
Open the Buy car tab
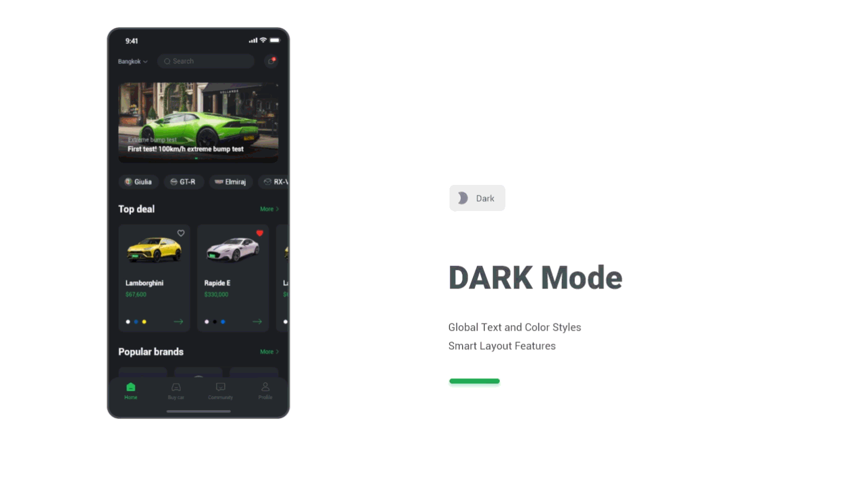point(176,391)
